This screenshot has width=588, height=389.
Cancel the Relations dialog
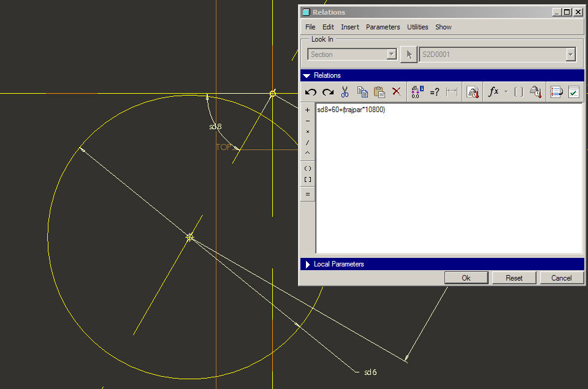point(562,278)
